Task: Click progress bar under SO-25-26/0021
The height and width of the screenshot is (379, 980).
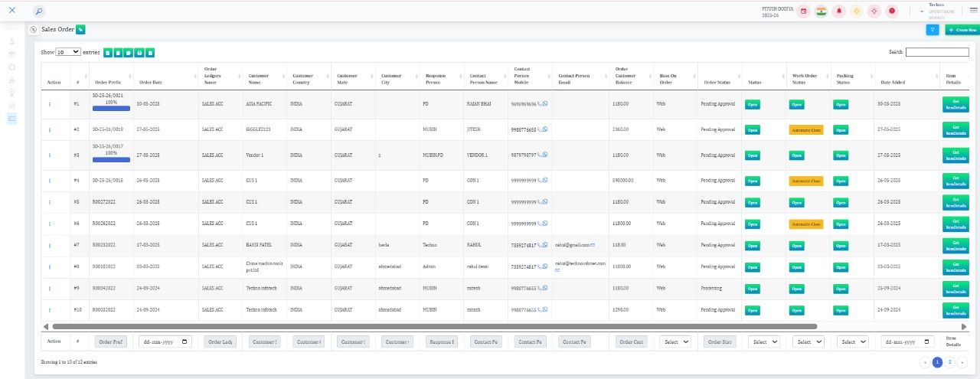Action: coord(111,108)
